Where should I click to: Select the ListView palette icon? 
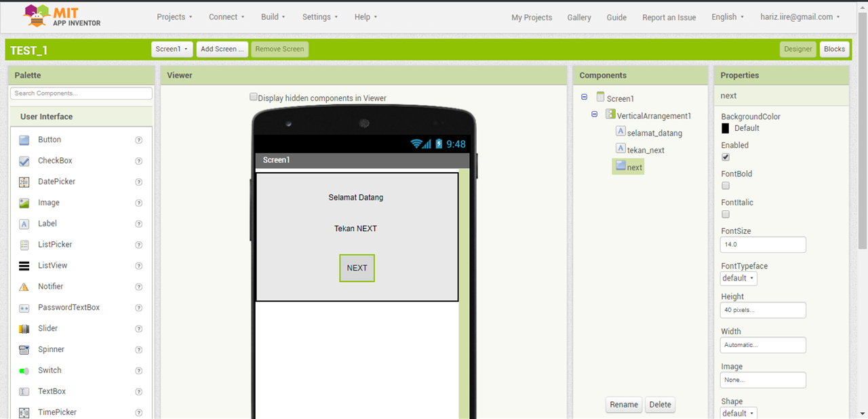[x=24, y=266]
